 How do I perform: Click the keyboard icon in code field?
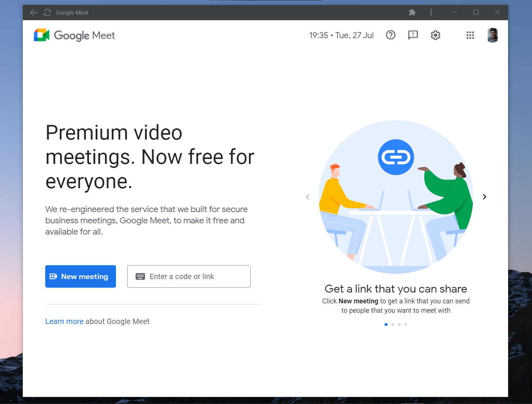tap(140, 276)
